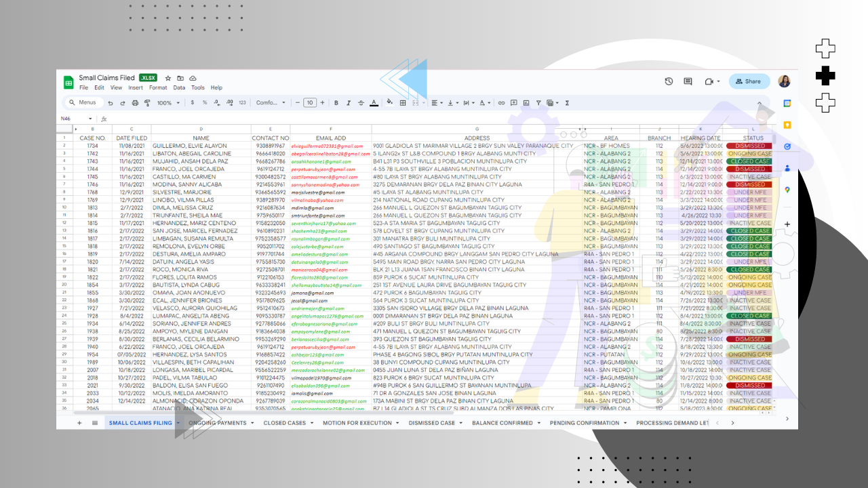Viewport: 868px width, 488px height.
Task: Open the borders menu
Action: pyautogui.click(x=403, y=103)
